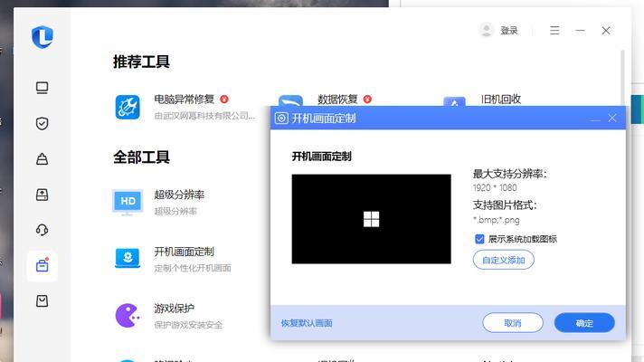Click the Lenovo PC Manager shield logo

click(x=43, y=36)
